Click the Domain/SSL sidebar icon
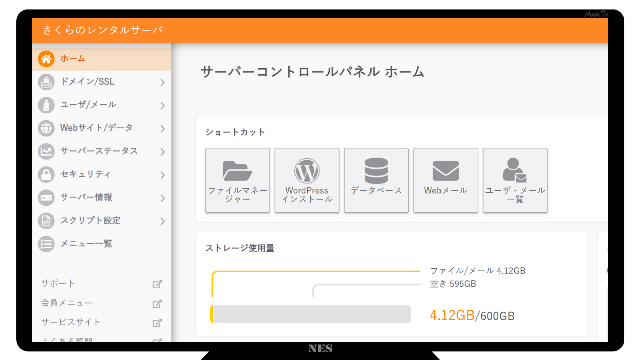This screenshot has width=640, height=360. (46, 82)
